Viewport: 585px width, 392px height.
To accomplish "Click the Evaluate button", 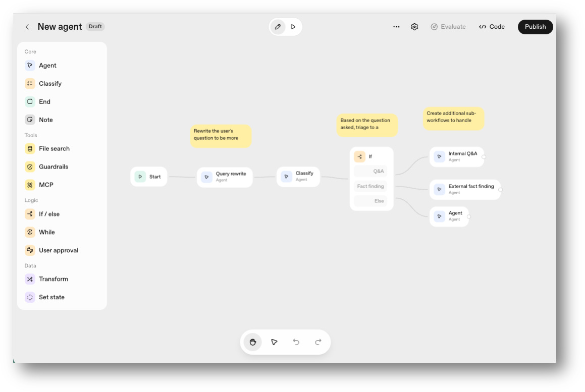I will point(448,27).
